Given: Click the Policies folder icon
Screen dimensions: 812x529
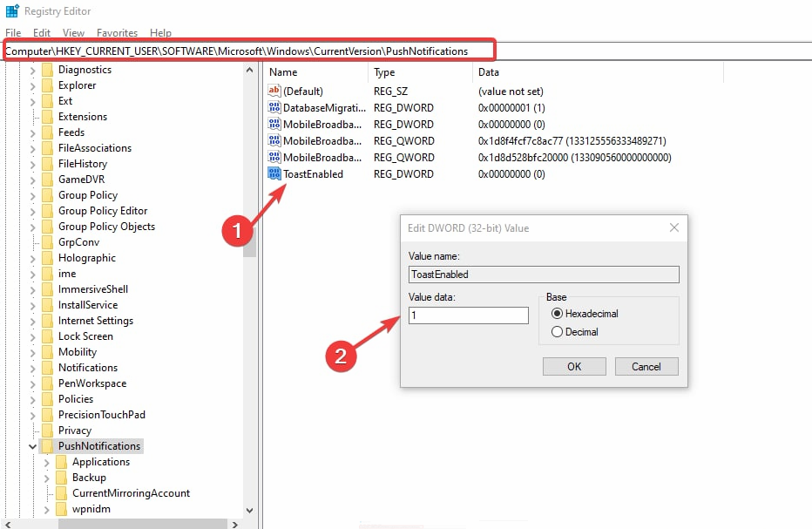Looking at the screenshot, I should (x=47, y=399).
